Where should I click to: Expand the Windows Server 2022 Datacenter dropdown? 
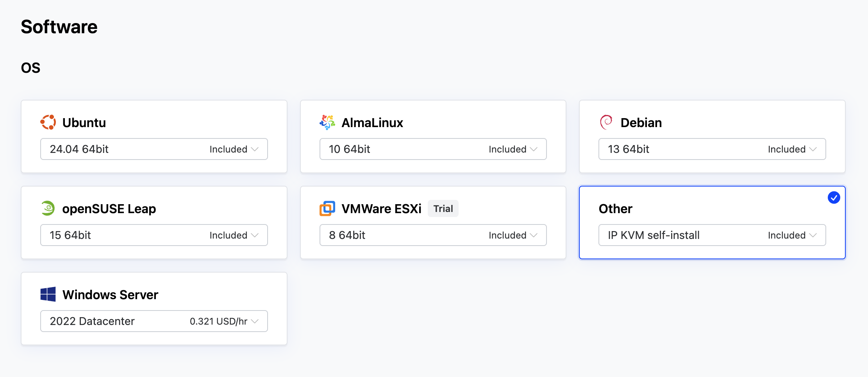154,321
